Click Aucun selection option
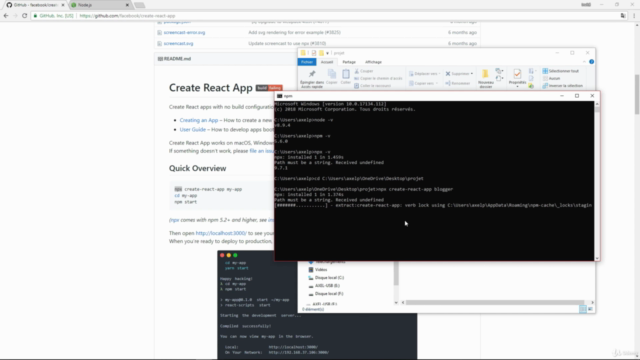Viewport: 640px width, 360px height. pyautogui.click(x=551, y=78)
